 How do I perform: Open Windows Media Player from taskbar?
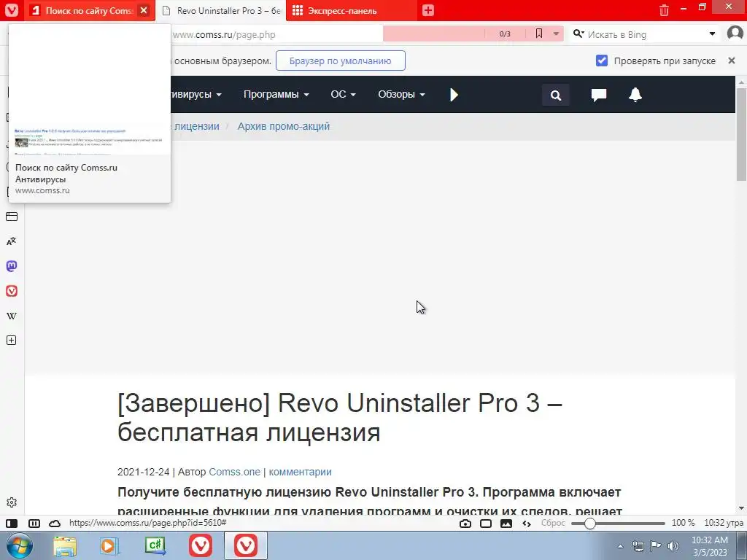point(109,545)
